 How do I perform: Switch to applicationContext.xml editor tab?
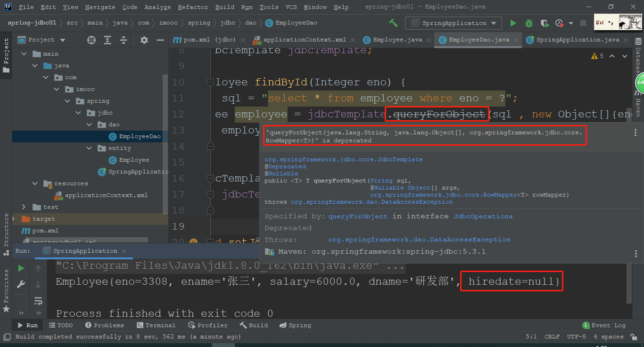click(305, 40)
